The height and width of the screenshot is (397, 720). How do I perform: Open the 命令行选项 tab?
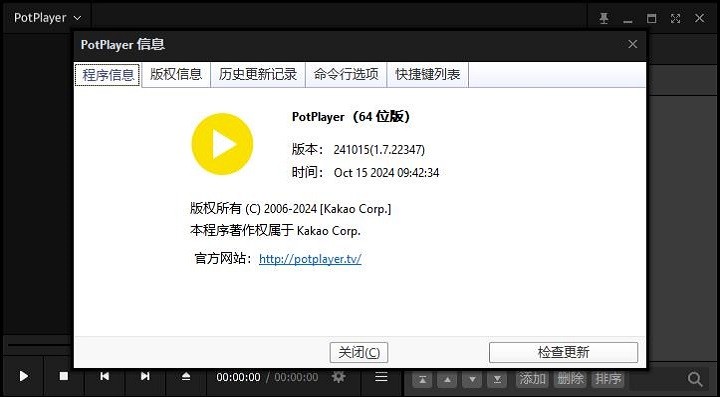[x=346, y=74]
